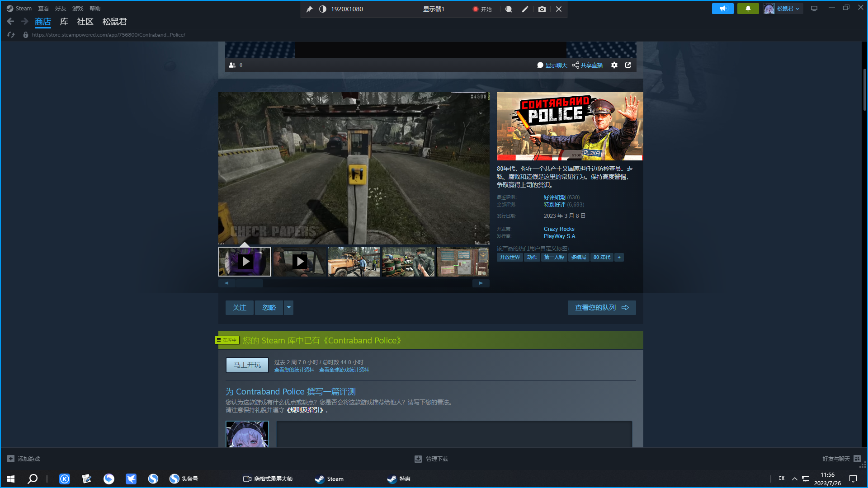Select the 第一人称 tag

pyautogui.click(x=554, y=257)
